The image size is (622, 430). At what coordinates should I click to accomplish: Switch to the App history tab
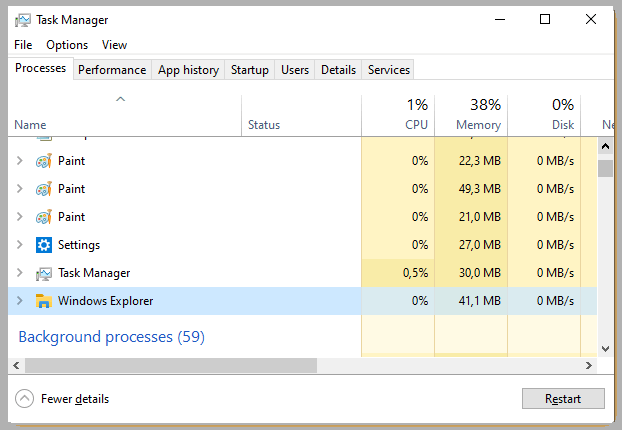[188, 70]
